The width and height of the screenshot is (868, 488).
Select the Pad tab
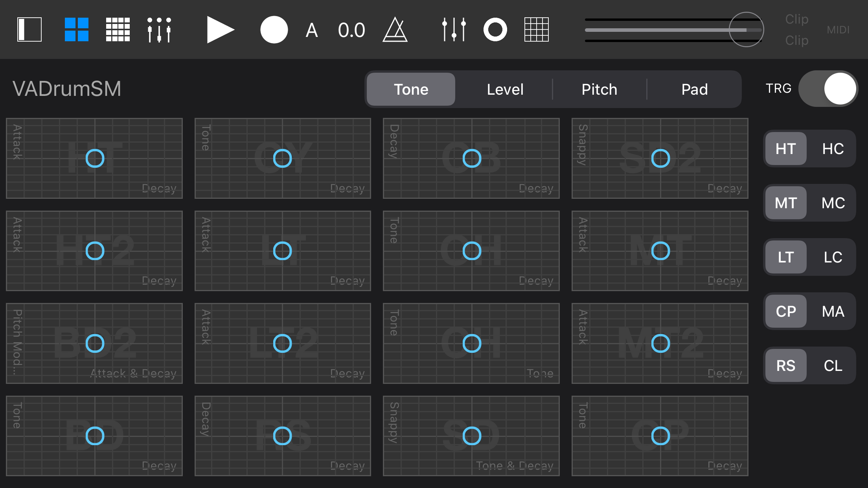(x=694, y=90)
